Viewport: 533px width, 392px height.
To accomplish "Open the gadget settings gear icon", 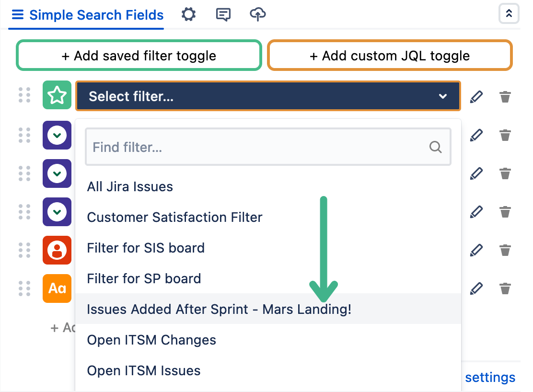I will (188, 14).
